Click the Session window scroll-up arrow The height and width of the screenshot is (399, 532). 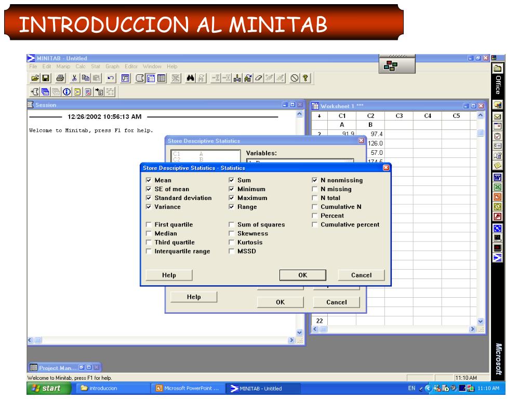[x=299, y=114]
